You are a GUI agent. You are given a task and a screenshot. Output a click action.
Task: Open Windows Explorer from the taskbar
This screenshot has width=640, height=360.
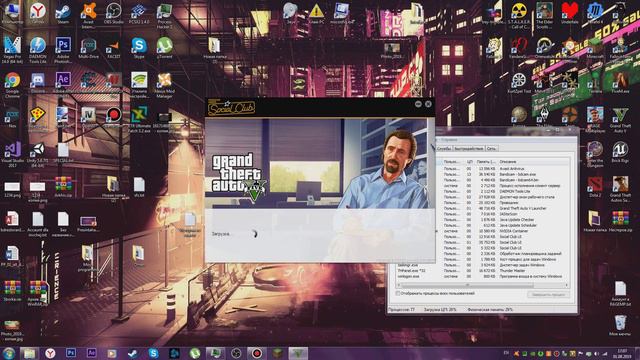(29, 353)
